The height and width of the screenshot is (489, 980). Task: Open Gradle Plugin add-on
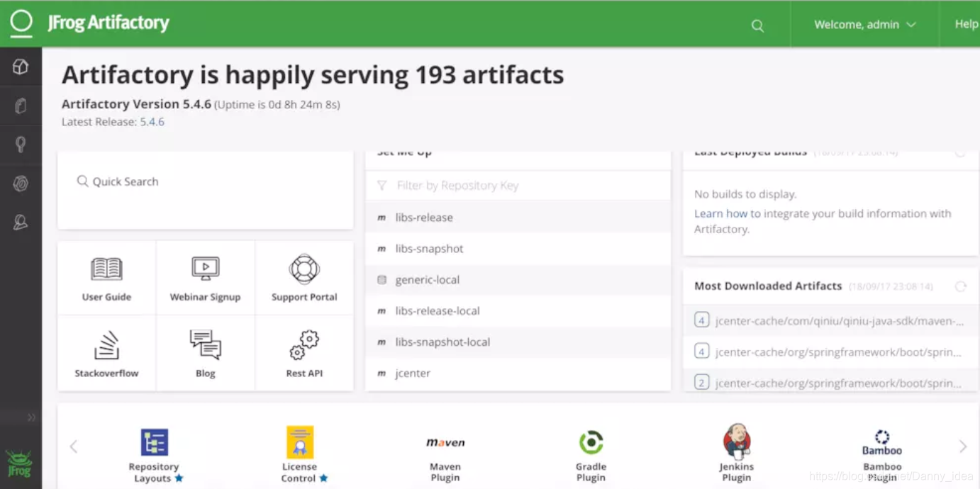(x=591, y=455)
